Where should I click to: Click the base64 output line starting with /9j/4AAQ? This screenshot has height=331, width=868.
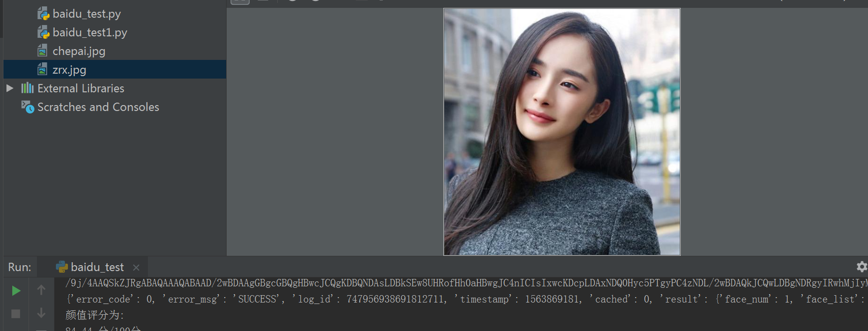[x=466, y=283]
